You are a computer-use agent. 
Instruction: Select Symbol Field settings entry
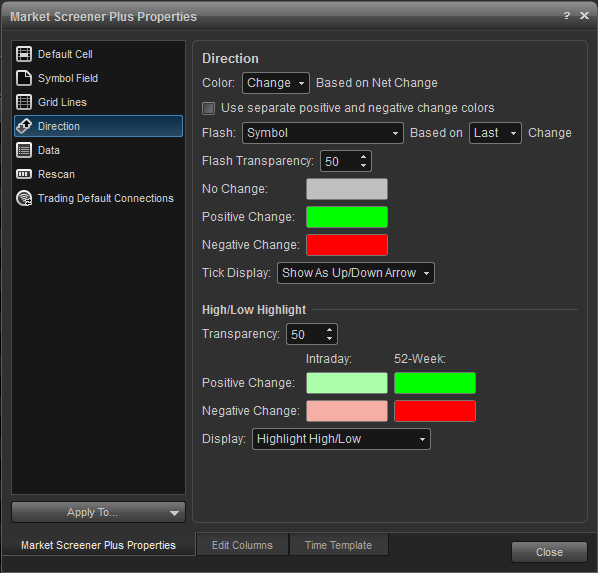pyautogui.click(x=98, y=78)
